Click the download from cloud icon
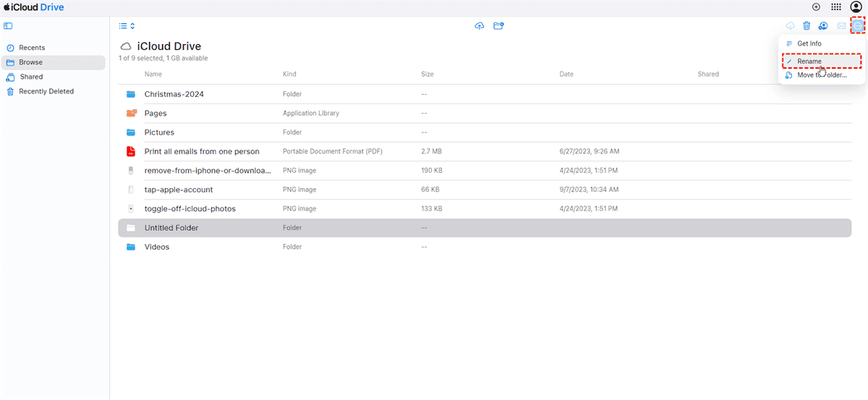The height and width of the screenshot is (400, 868). [790, 26]
